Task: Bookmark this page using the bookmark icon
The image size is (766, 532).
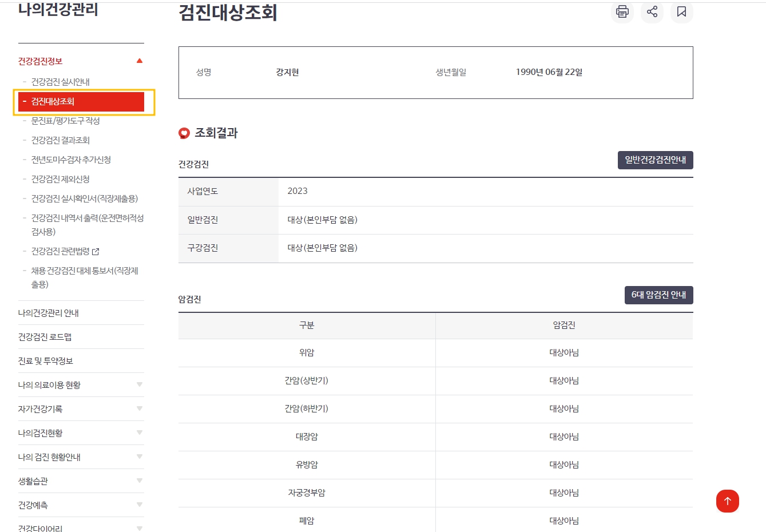Action: coord(681,12)
